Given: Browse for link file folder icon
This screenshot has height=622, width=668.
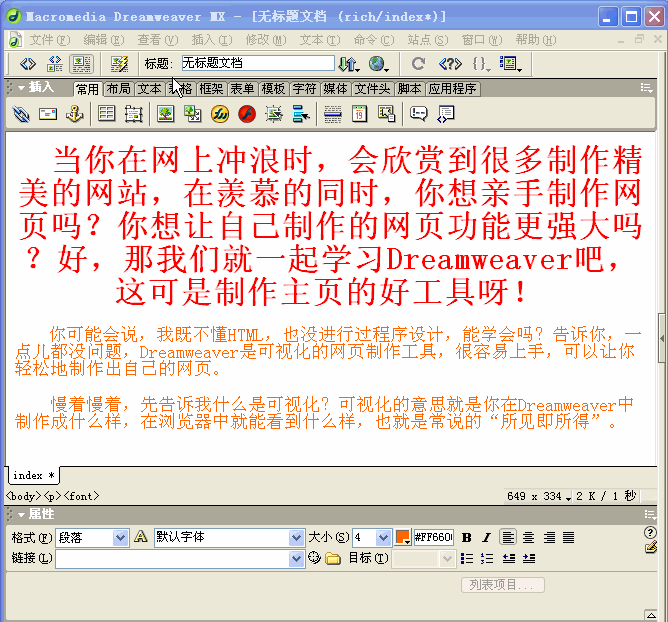Looking at the screenshot, I should point(333,559).
